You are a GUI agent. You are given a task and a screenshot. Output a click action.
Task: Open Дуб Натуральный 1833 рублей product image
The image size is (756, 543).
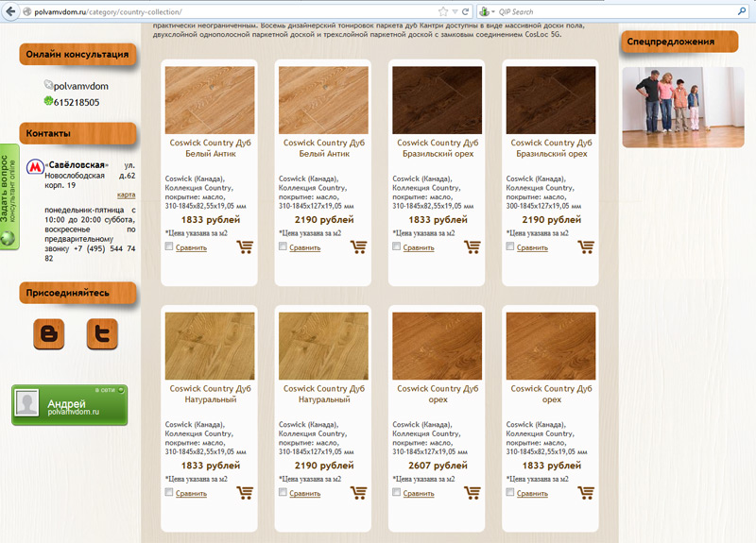click(x=210, y=346)
